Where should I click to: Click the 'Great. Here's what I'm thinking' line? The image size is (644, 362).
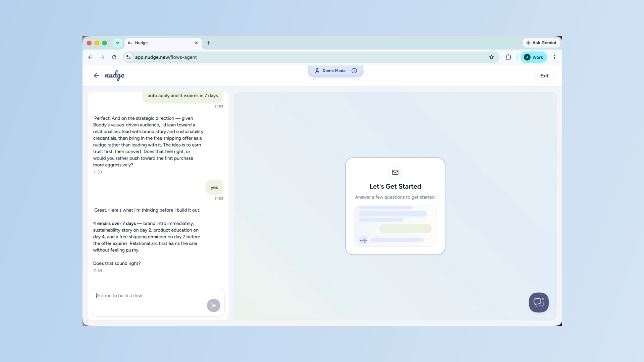[x=147, y=210]
